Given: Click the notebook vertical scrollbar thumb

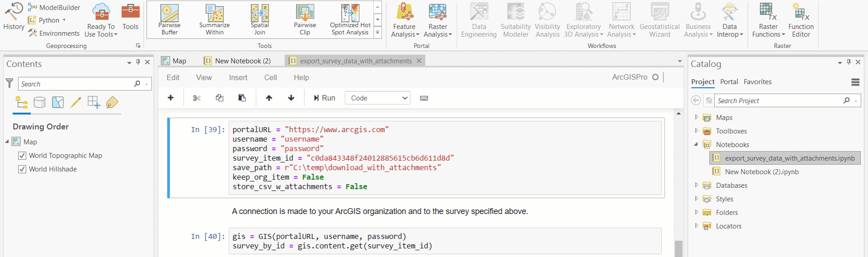Looking at the screenshot, I should click(x=679, y=249).
